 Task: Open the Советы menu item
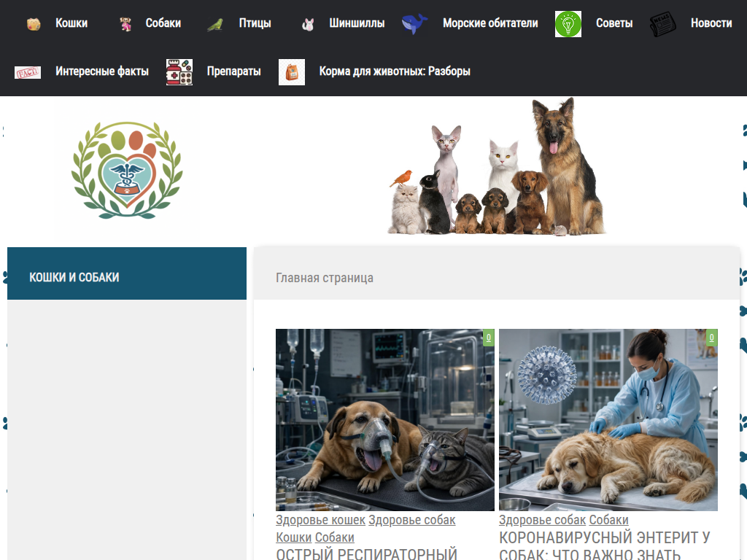614,23
